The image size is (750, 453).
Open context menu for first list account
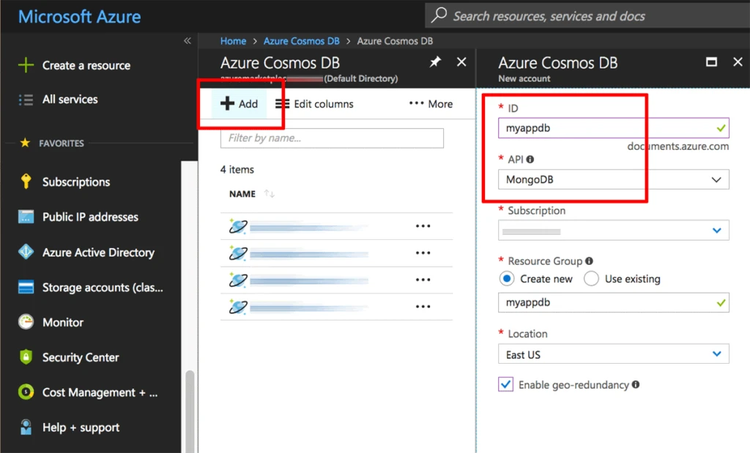423,226
